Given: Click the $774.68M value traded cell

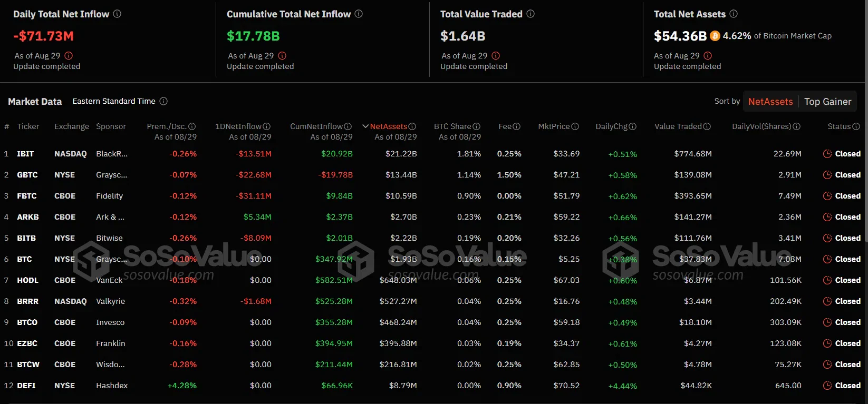Looking at the screenshot, I should coord(693,154).
